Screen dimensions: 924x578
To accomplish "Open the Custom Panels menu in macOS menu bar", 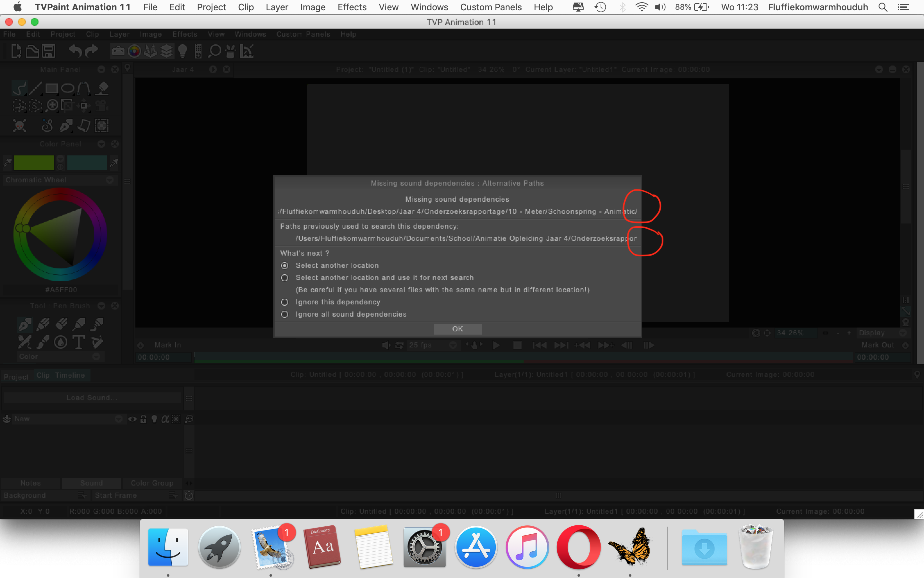I will [491, 7].
